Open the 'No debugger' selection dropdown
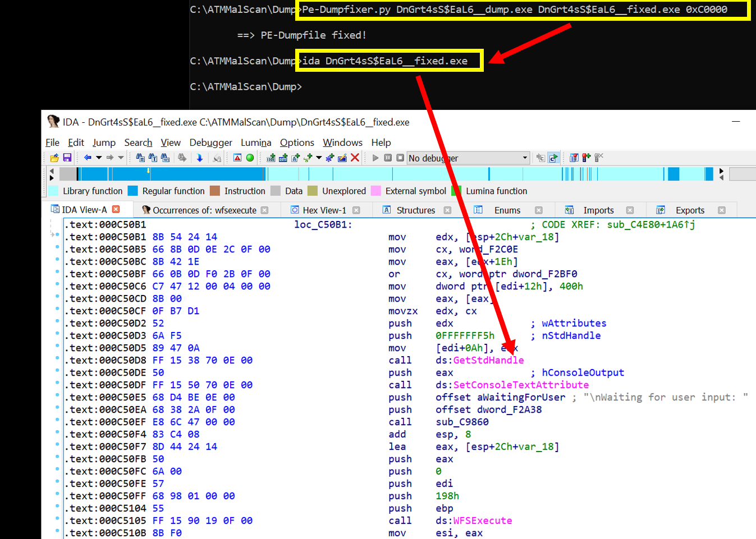Image resolution: width=756 pixels, height=539 pixels. (468, 158)
